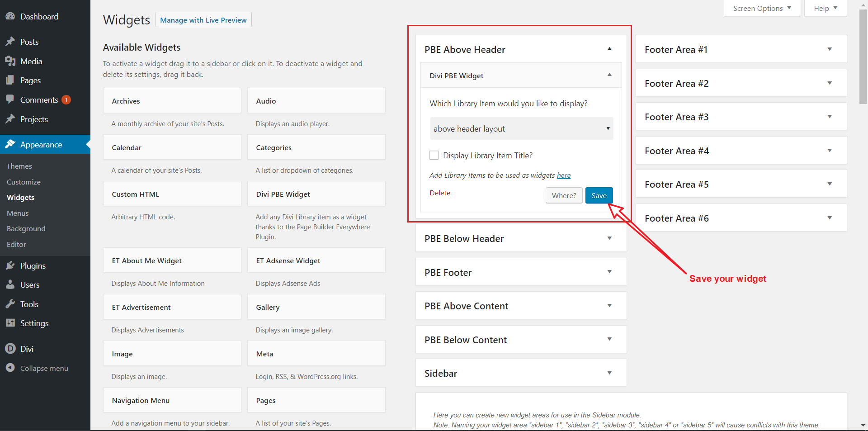Click the Comments speech bubble icon
Screen dimensions: 868x431
pyautogui.click(x=10, y=99)
